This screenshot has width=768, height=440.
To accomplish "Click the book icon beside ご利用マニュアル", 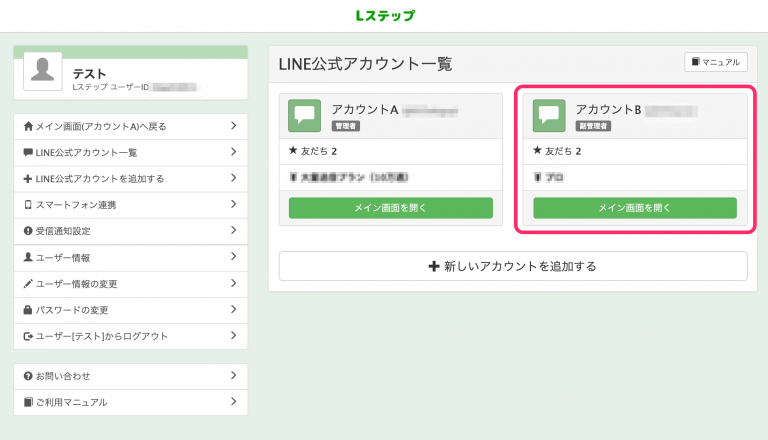I will (28, 402).
